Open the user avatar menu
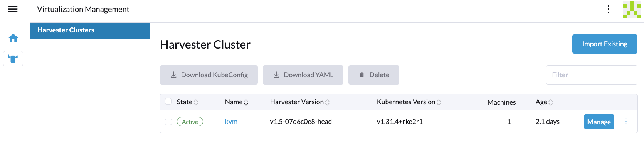 pyautogui.click(x=632, y=9)
